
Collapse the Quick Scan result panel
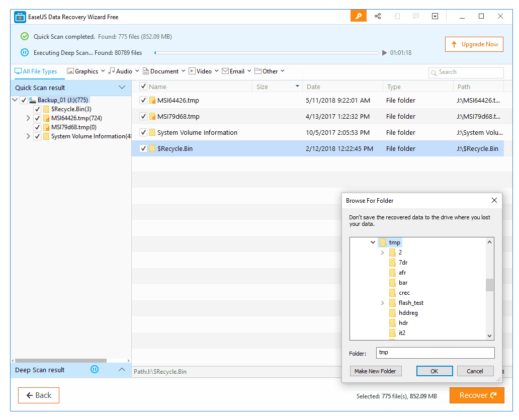(x=122, y=88)
